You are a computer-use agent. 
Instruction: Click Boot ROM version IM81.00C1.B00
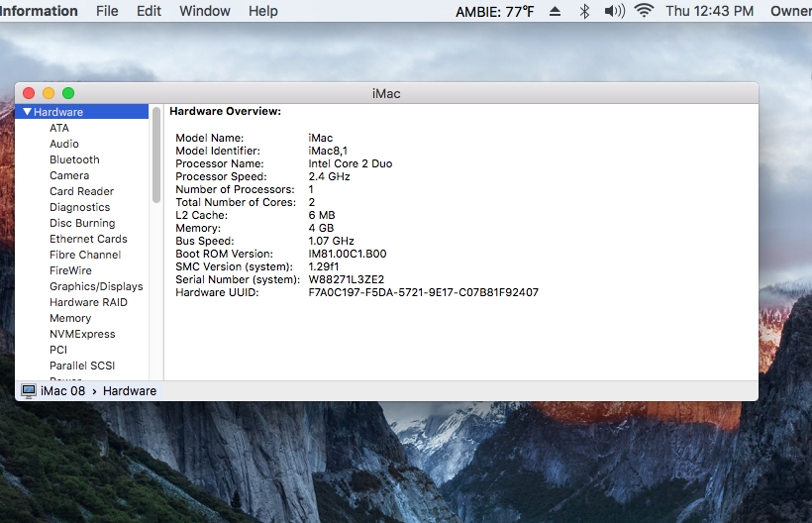click(x=347, y=254)
